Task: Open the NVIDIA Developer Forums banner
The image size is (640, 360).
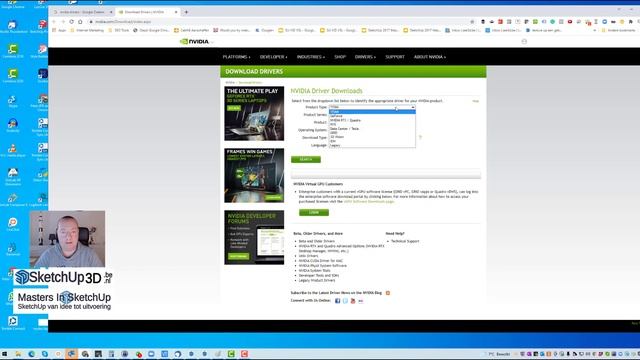Action: tap(254, 238)
